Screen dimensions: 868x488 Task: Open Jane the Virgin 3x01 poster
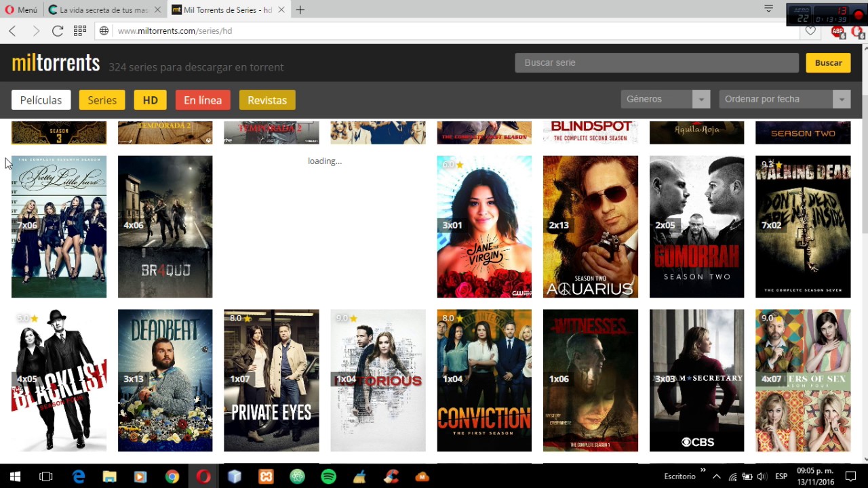(x=484, y=226)
